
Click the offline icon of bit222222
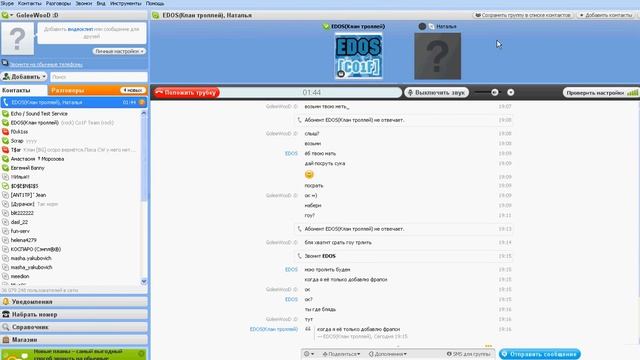pyautogui.click(x=5, y=213)
